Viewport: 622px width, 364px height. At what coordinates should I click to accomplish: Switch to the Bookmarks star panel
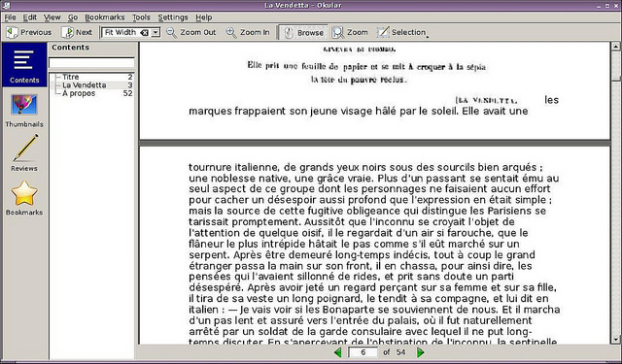[24, 198]
